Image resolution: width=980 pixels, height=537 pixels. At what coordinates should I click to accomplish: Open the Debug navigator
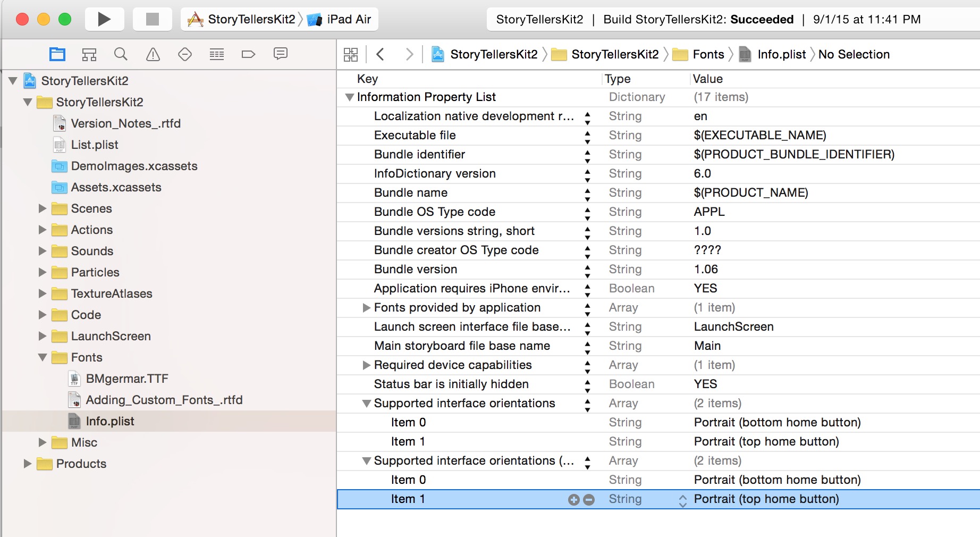pyautogui.click(x=216, y=54)
